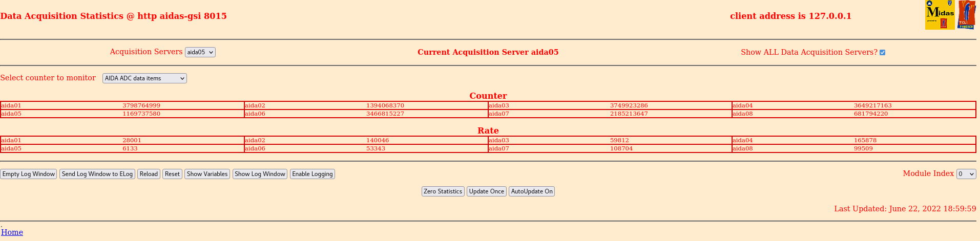Click the Tcl Powered logo icon
980x241 pixels.
pyautogui.click(x=966, y=15)
